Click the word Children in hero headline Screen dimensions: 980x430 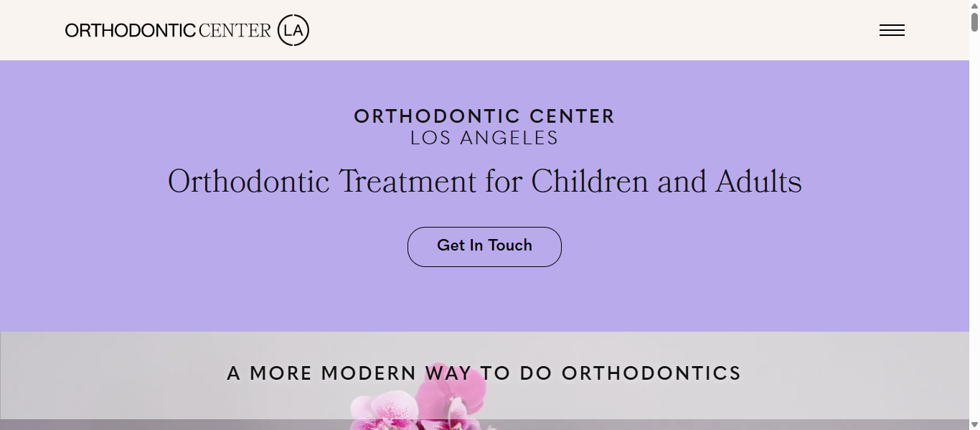point(590,181)
